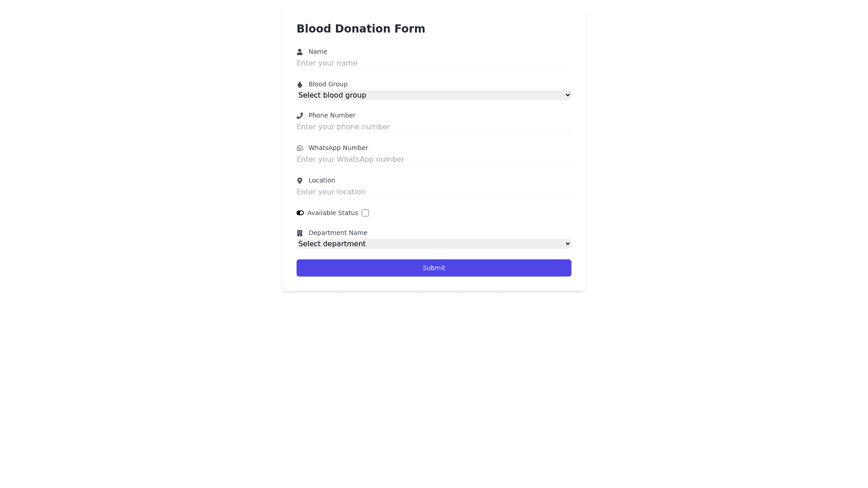
Task: Click the Blood Donation Form heading
Action: coord(360,29)
